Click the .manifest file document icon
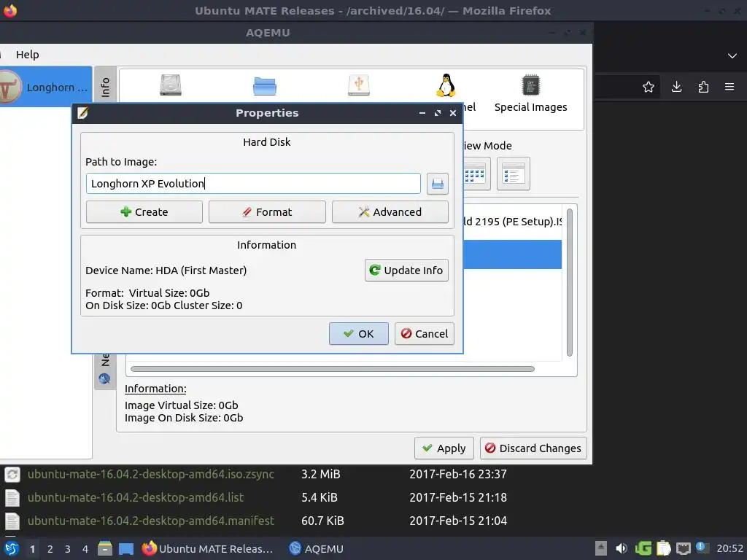The height and width of the screenshot is (560, 747). pos(12,521)
